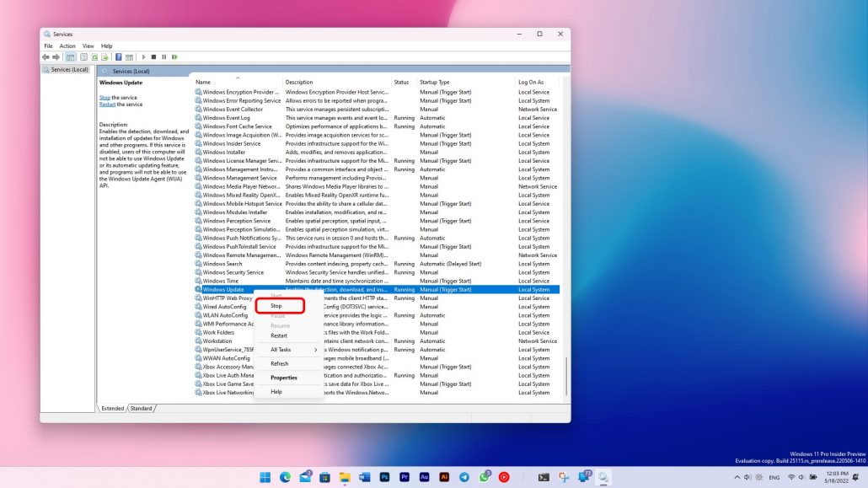The image size is (868, 488).
Task: Open File Explorer from the taskbar
Action: 345,477
